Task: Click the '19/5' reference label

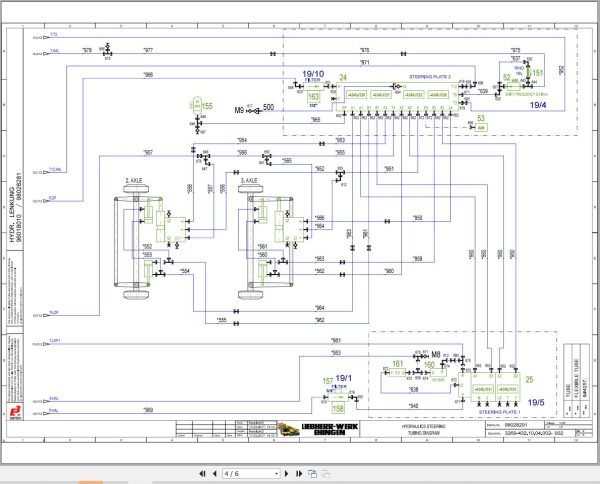Action: tap(536, 402)
